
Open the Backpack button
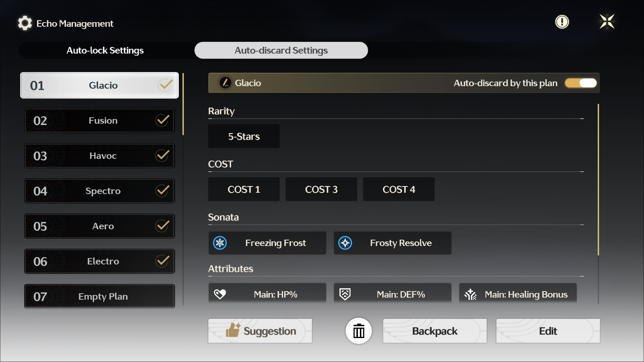click(x=435, y=331)
